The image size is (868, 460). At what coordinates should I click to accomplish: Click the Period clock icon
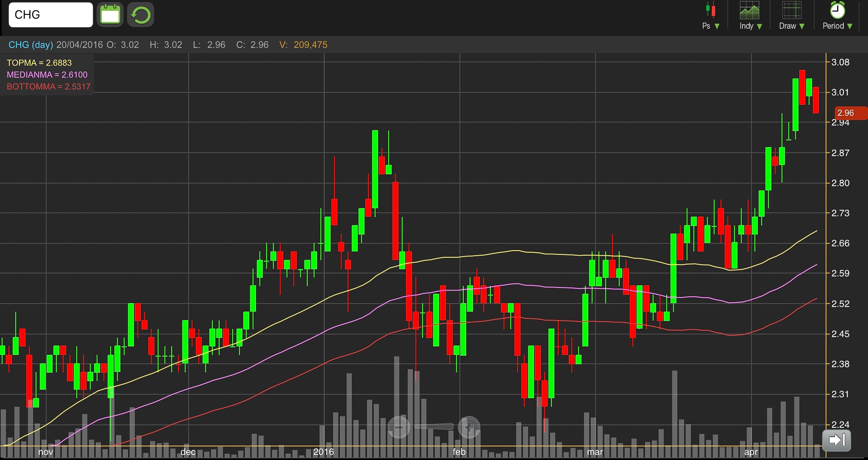(837, 10)
